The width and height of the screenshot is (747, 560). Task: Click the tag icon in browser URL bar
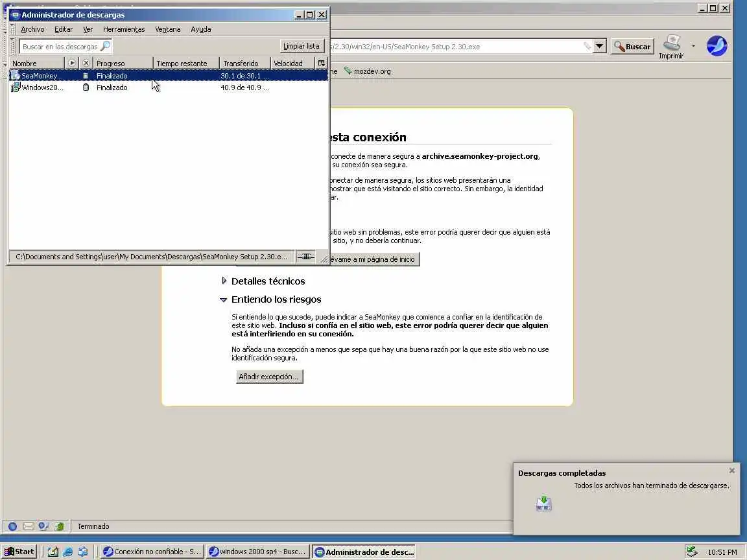point(587,46)
